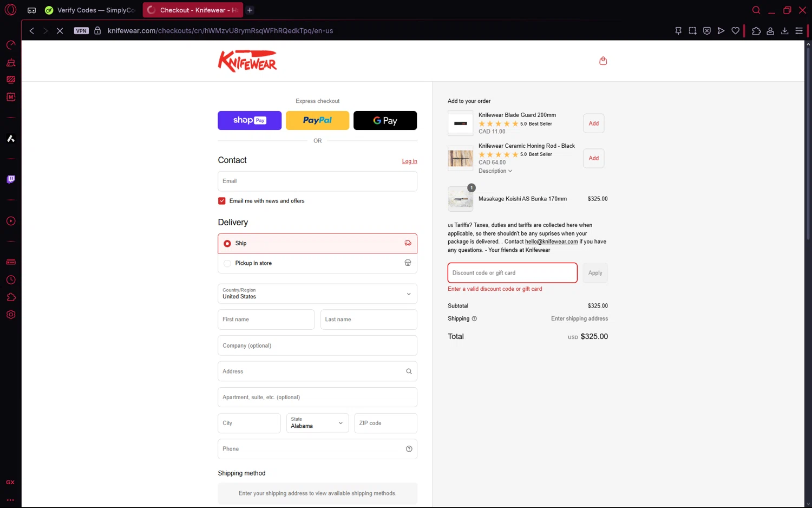
Task: Open Extensions cube icon in sidebar
Action: pyautogui.click(x=11, y=297)
